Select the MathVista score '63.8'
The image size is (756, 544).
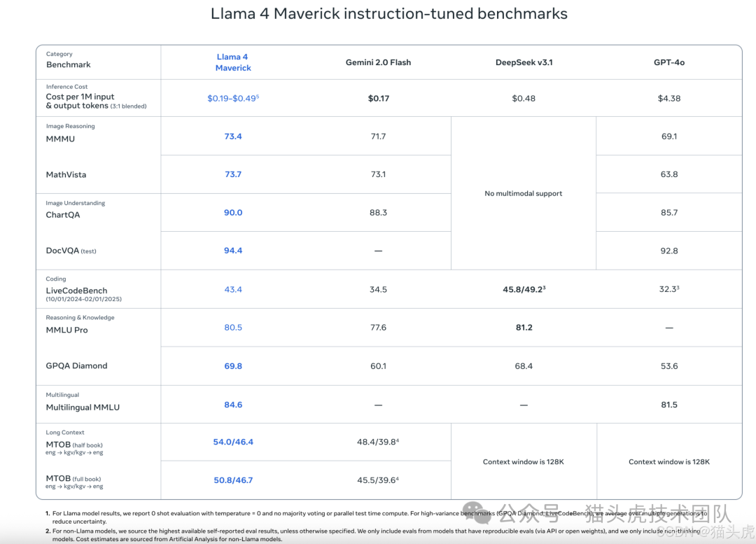(x=668, y=174)
